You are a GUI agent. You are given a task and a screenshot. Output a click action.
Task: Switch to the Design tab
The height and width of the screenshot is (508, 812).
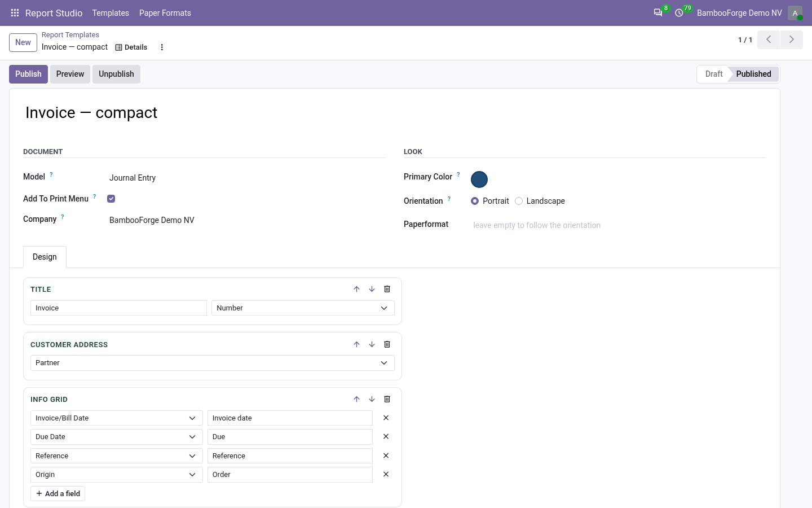[45, 257]
